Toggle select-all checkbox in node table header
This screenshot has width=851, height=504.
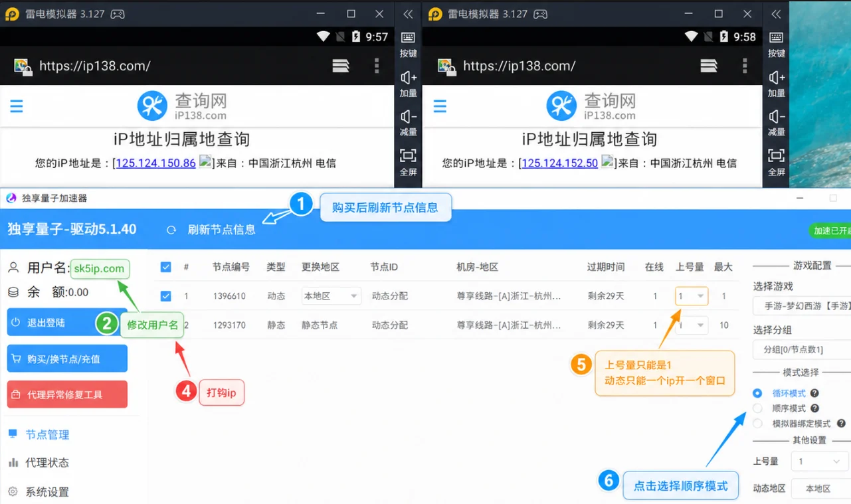(x=166, y=267)
